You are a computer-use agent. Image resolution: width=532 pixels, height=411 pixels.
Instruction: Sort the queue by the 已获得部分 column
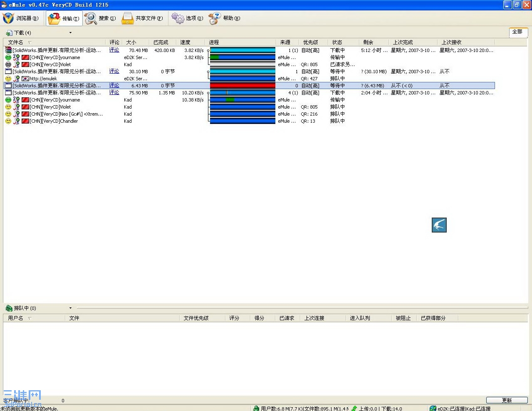(437, 318)
